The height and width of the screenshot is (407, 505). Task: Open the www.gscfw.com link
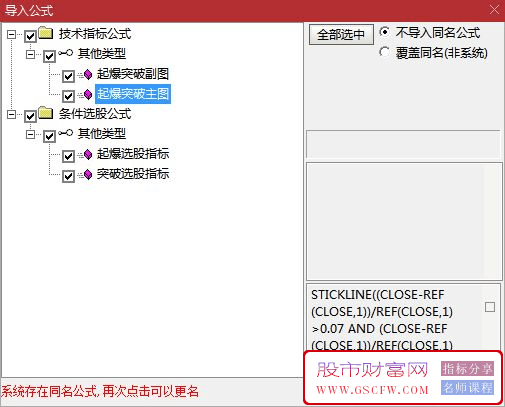coord(372,390)
